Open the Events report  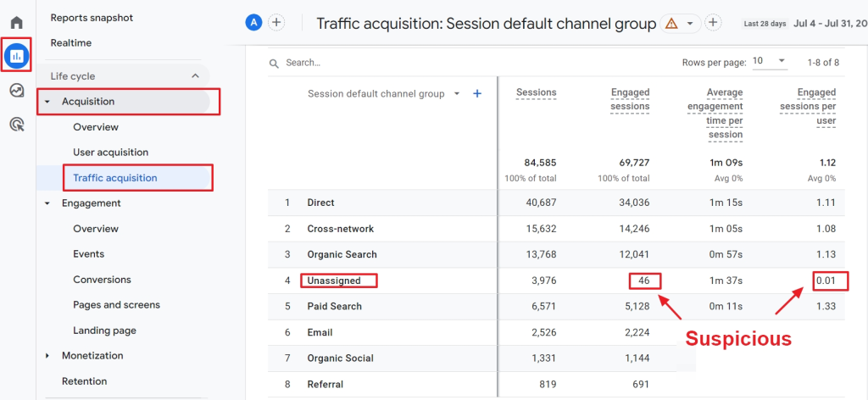pyautogui.click(x=88, y=254)
